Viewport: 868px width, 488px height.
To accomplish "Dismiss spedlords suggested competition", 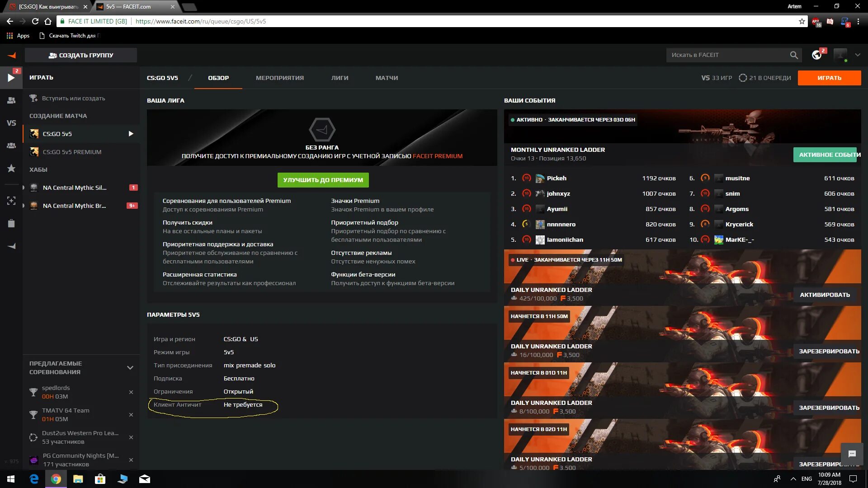I will (x=131, y=392).
